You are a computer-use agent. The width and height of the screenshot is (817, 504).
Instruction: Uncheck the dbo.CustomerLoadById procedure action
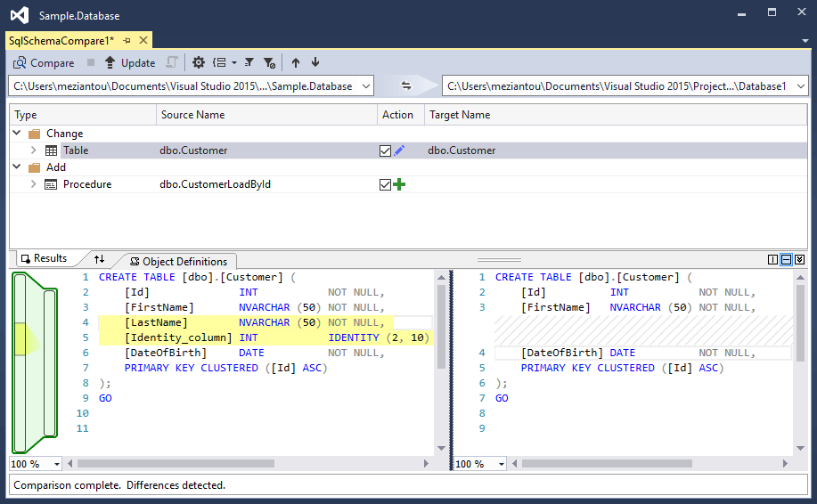click(385, 184)
